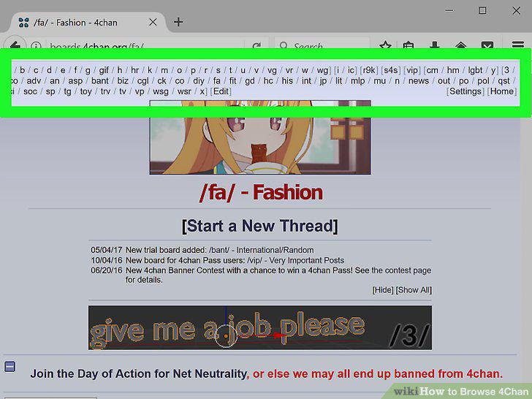Collapse the net neutrality announcement
This screenshot has height=399, width=532.
9,366
